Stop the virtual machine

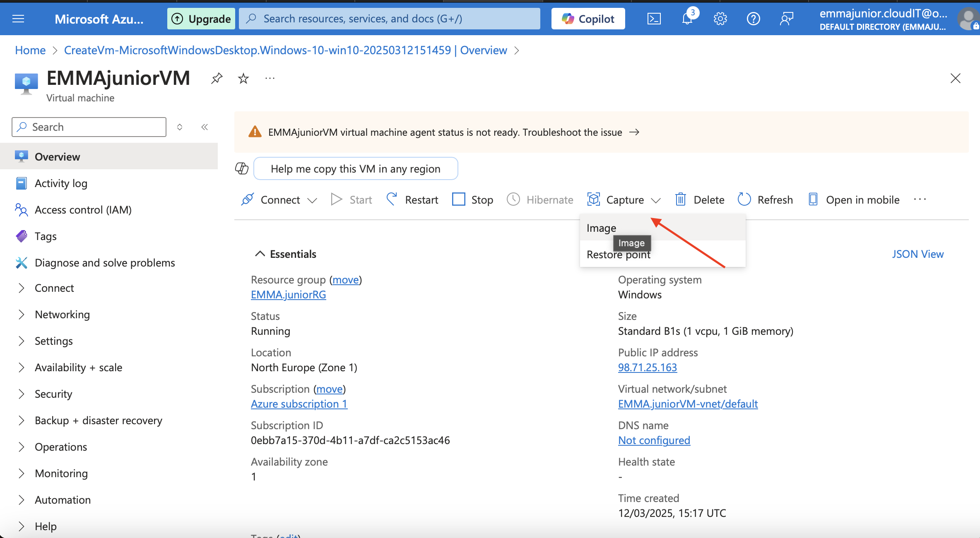472,199
